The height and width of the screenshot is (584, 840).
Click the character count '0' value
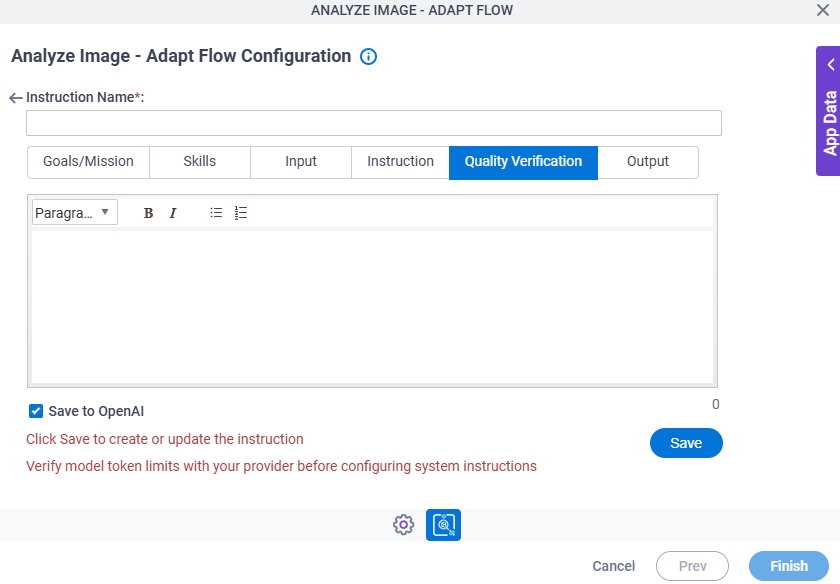[x=715, y=405]
